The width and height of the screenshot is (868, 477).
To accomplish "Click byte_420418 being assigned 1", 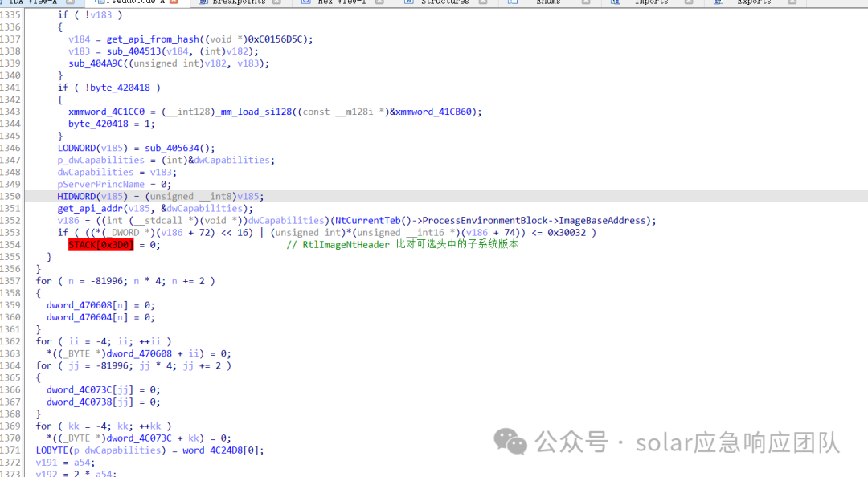I will tap(99, 124).
